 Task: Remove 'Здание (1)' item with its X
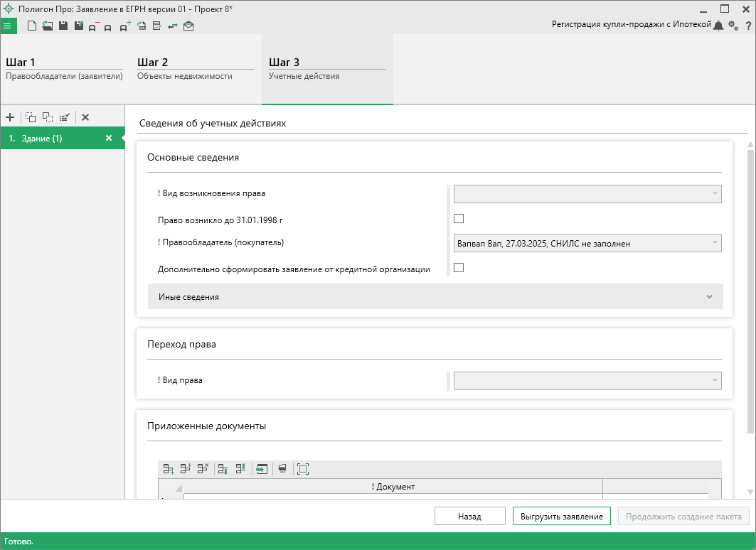(109, 139)
